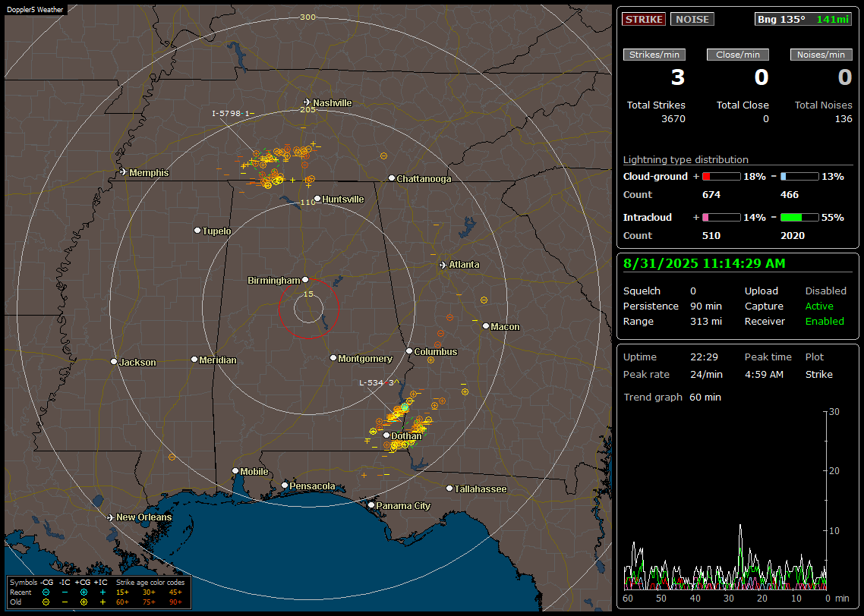Select the Panama City marker dot
The width and height of the screenshot is (864, 616).
371,504
